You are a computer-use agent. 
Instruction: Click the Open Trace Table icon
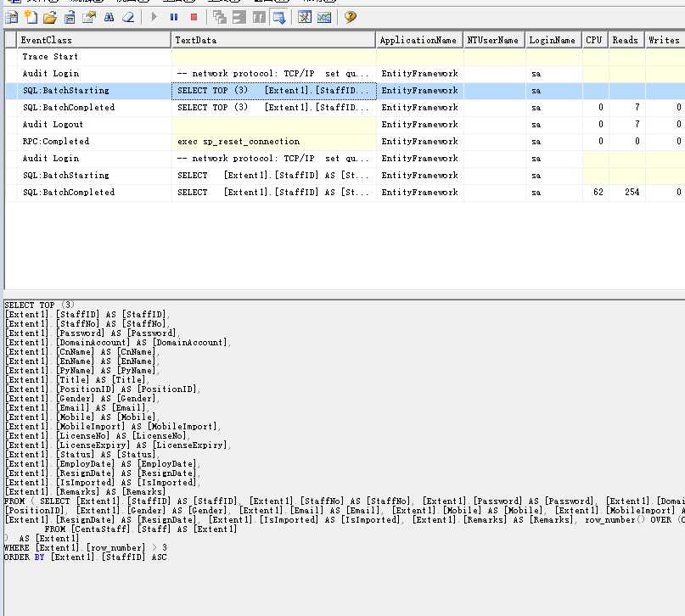70,18
